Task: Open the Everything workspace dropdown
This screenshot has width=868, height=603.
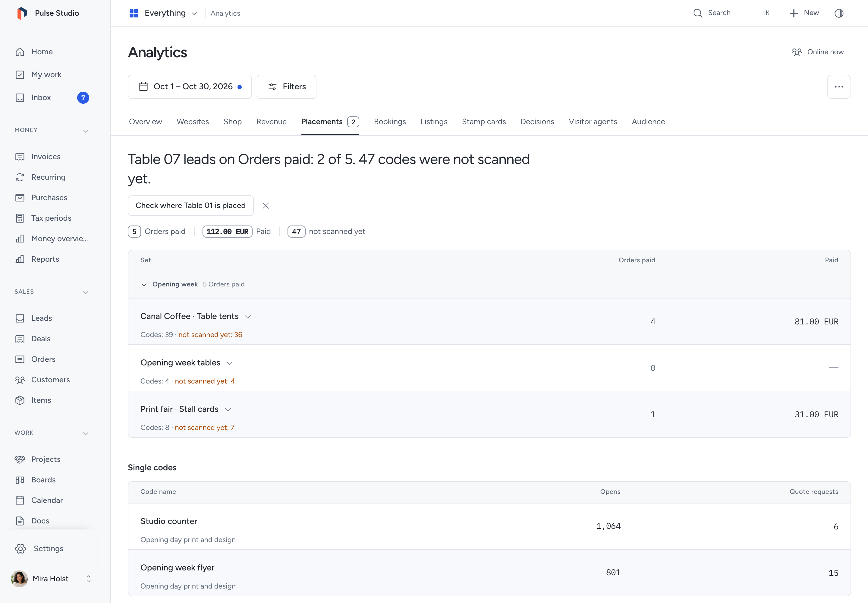Action: 163,13
